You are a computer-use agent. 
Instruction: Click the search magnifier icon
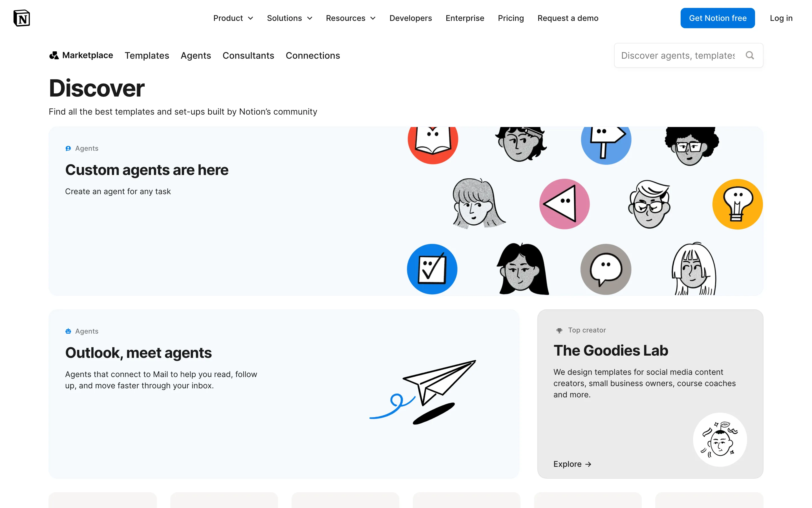[x=750, y=55]
